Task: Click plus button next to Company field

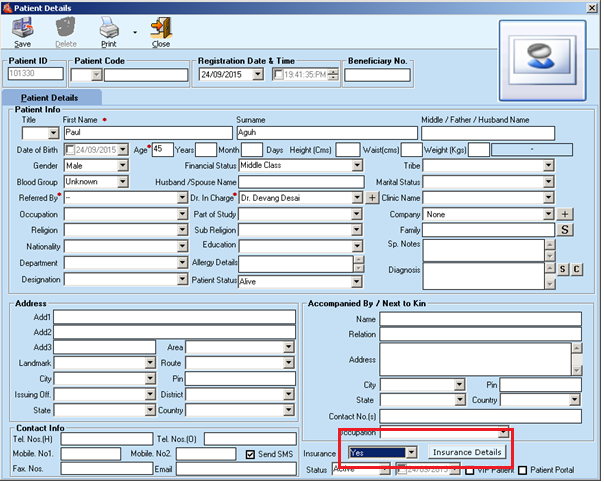Action: click(564, 214)
